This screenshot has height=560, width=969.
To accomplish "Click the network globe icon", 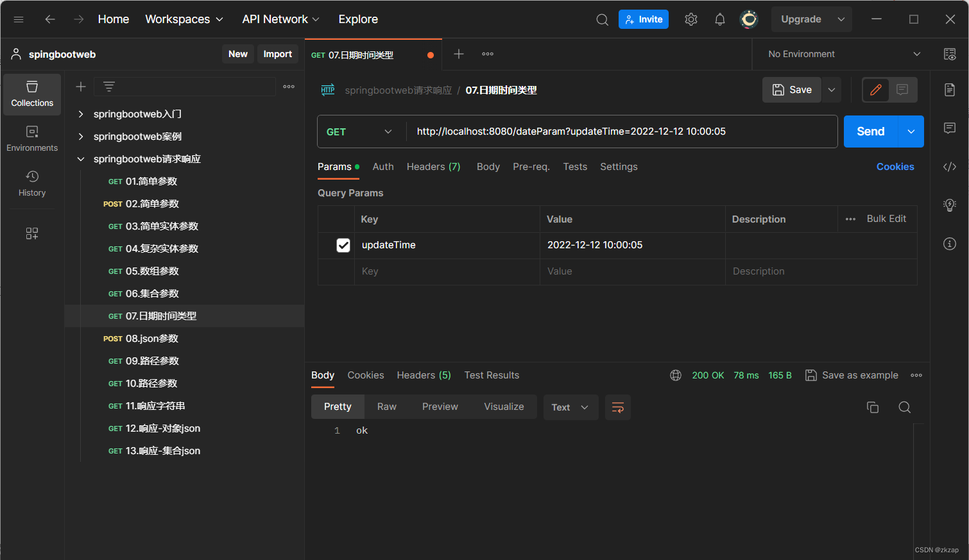I will pos(676,375).
